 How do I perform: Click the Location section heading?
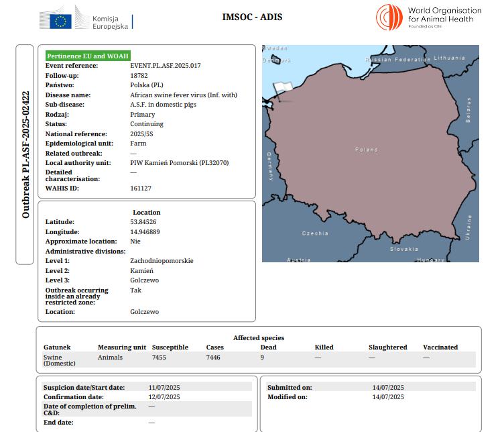[147, 212]
